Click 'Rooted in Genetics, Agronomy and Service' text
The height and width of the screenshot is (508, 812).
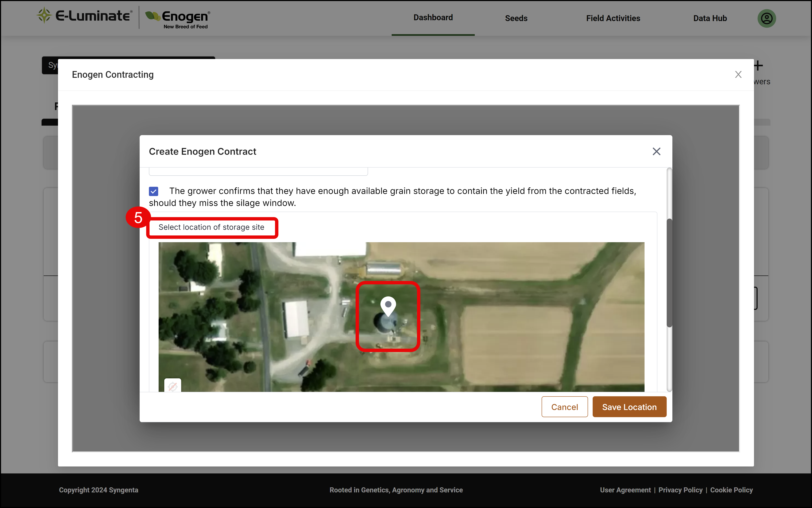396,490
